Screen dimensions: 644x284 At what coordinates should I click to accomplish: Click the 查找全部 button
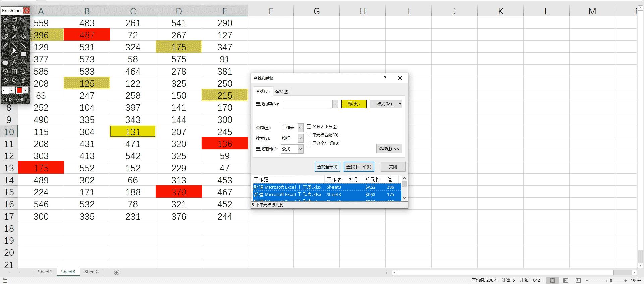coord(327,167)
